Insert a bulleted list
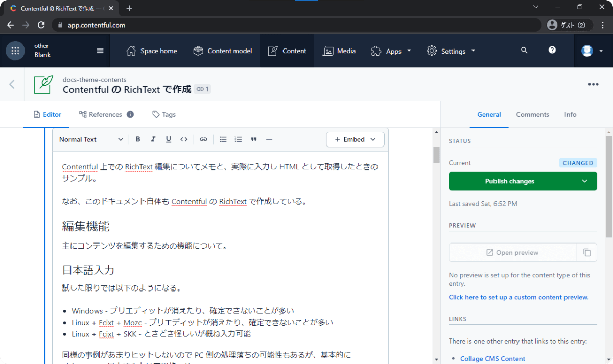Viewport: 613px width, 364px height. pos(223,139)
